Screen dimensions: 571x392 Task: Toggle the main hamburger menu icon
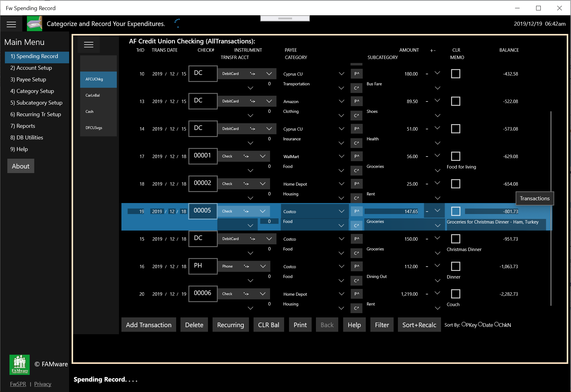click(x=11, y=24)
